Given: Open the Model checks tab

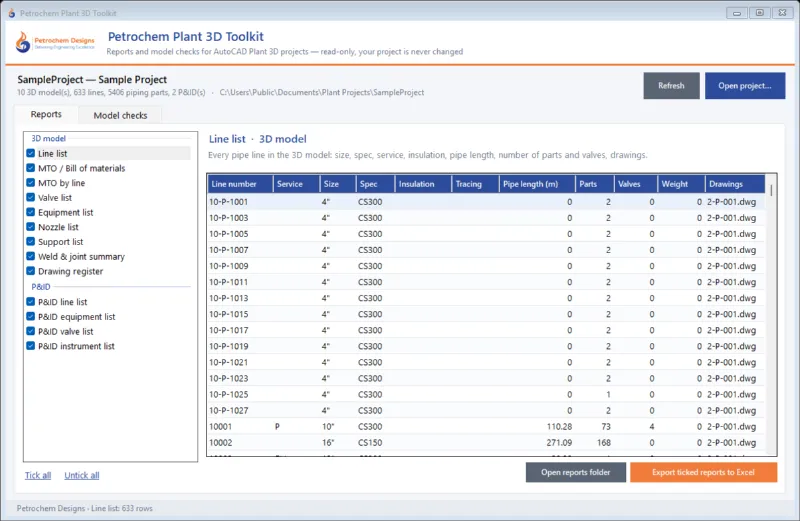Looking at the screenshot, I should tap(120, 115).
